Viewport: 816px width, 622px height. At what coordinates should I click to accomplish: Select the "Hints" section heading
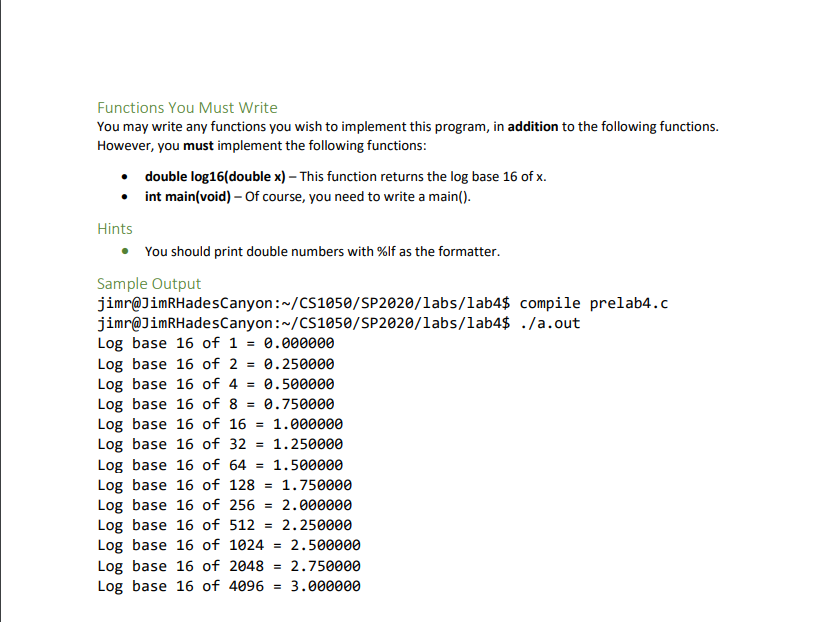[114, 228]
